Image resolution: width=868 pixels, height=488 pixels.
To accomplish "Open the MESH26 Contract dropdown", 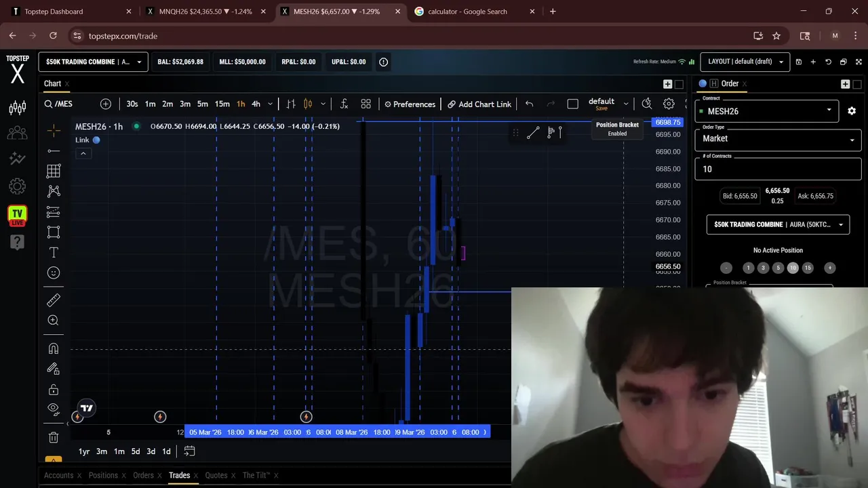I will tap(766, 111).
